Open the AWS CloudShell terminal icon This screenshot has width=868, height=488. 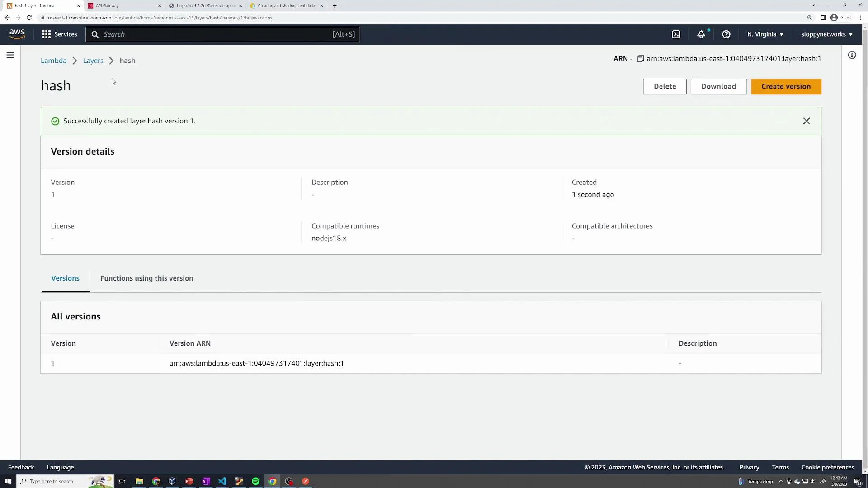point(676,34)
